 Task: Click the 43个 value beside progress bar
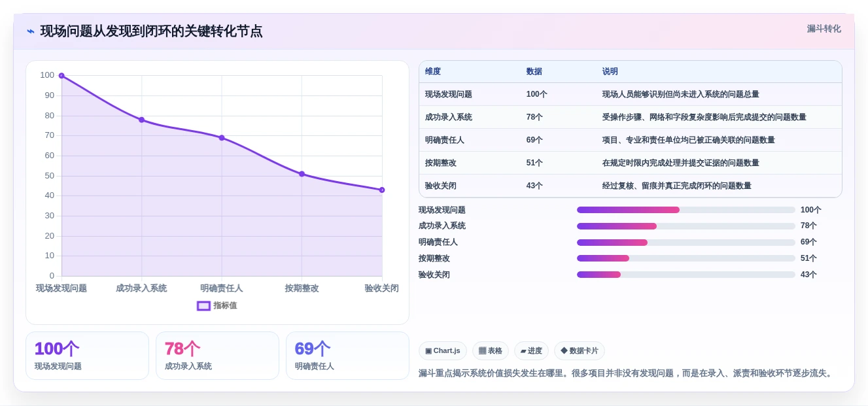coord(808,275)
